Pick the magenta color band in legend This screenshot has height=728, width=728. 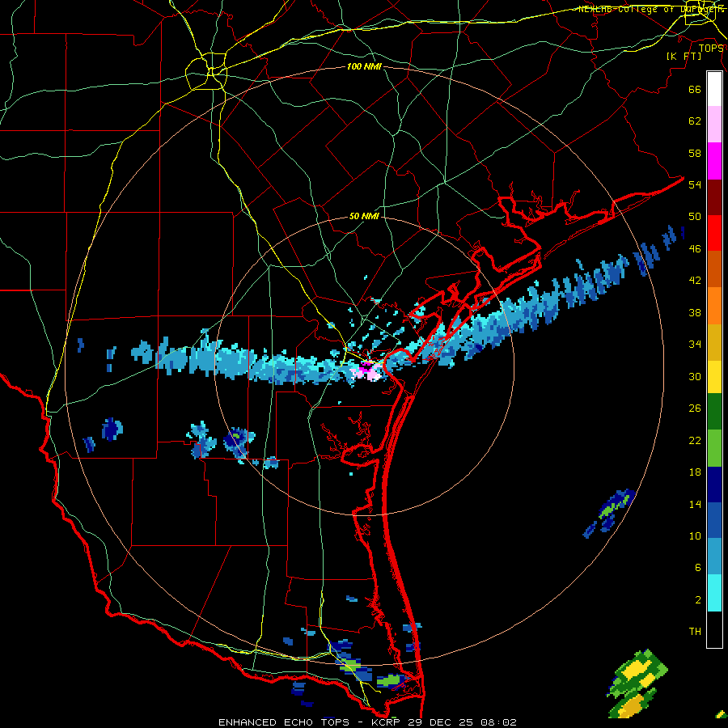click(x=714, y=161)
